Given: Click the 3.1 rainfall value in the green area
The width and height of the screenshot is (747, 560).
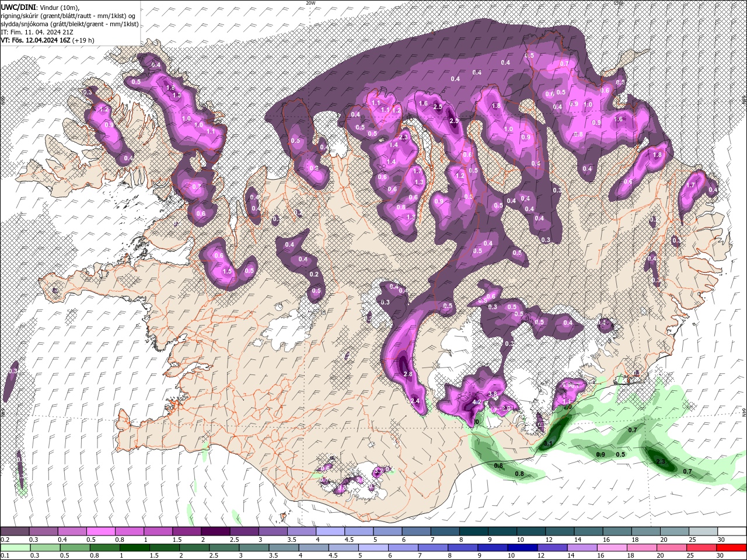Looking at the screenshot, I should click(548, 443).
